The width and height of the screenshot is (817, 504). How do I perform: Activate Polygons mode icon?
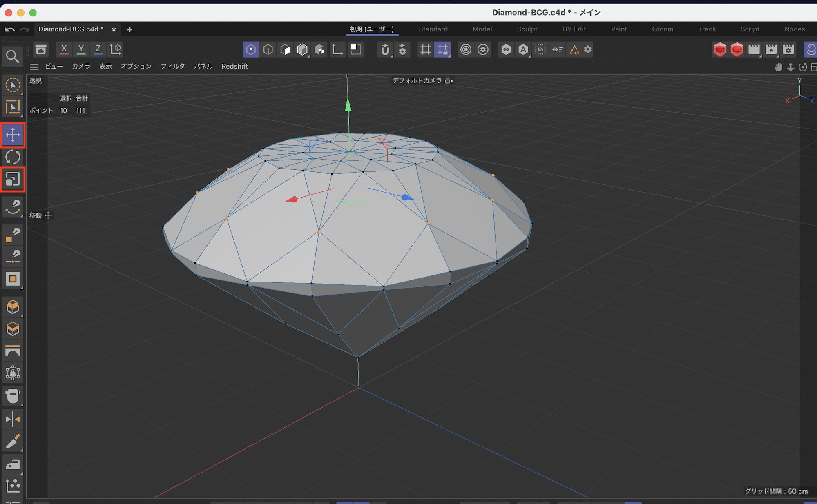[x=285, y=50]
